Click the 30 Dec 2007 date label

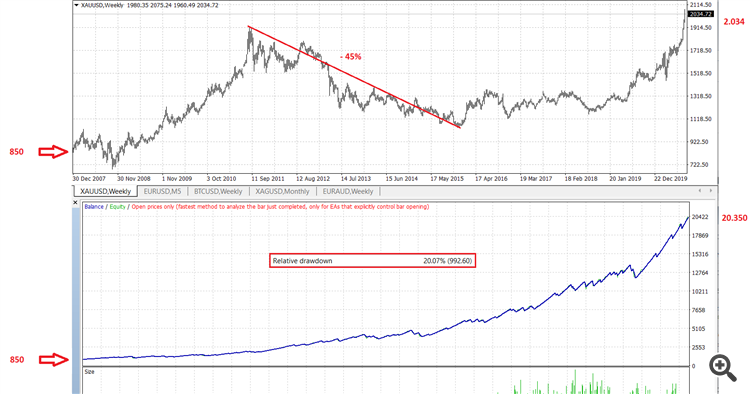pos(89,179)
